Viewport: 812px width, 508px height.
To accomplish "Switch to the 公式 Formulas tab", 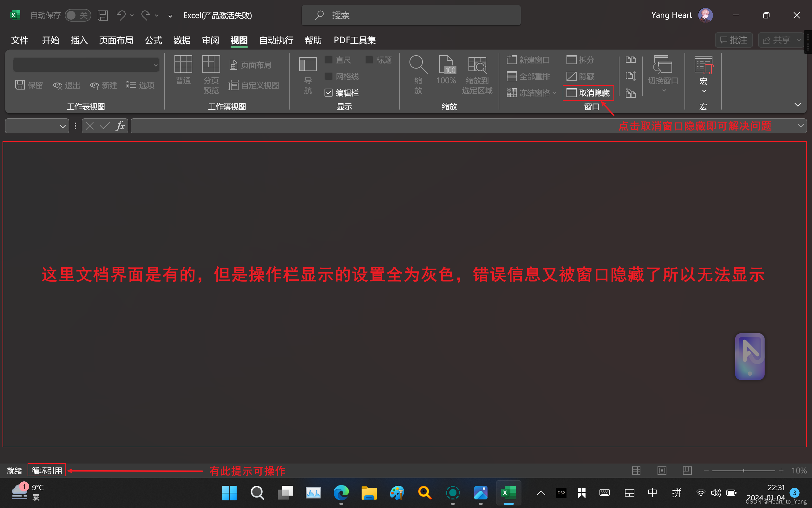I will (x=153, y=40).
